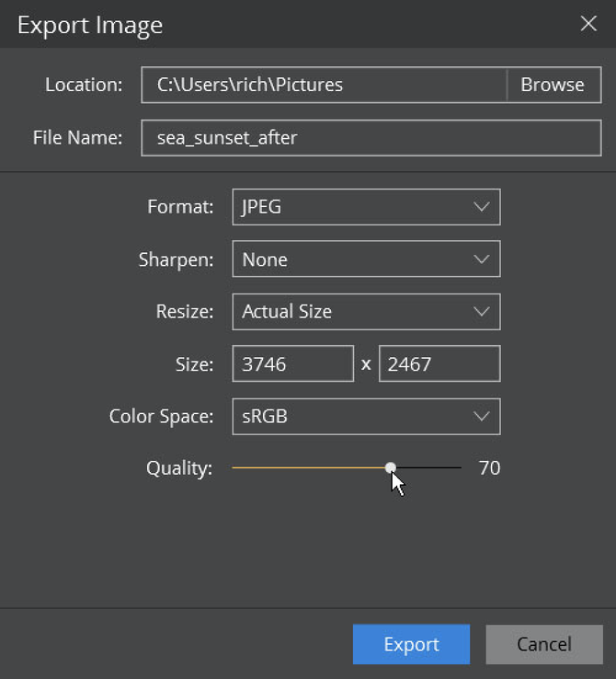Click the Color Space chevron arrow

point(481,417)
